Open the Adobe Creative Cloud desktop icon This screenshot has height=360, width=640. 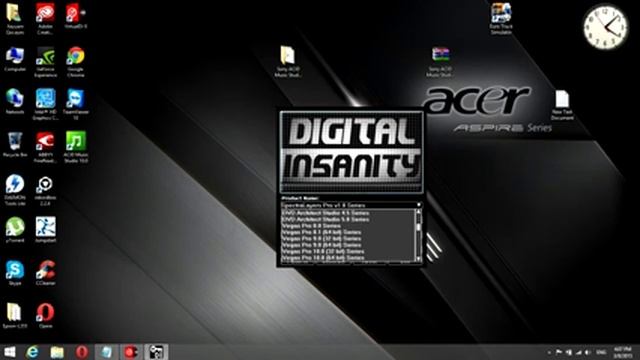[x=45, y=18]
